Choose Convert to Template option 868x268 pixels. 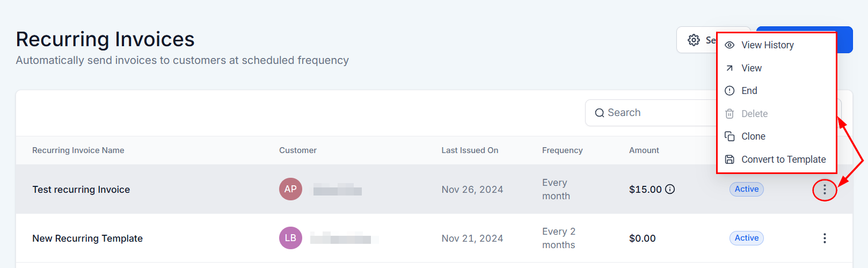coord(783,160)
